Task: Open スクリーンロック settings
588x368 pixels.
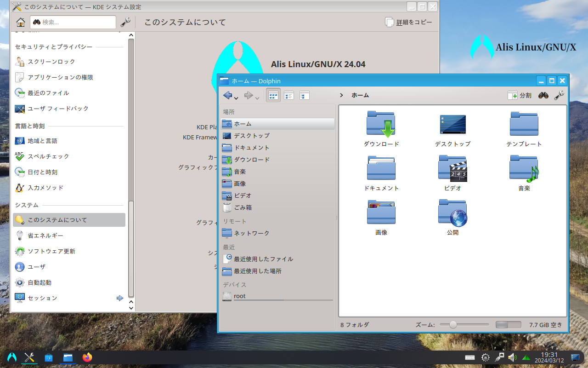Action: point(69,62)
